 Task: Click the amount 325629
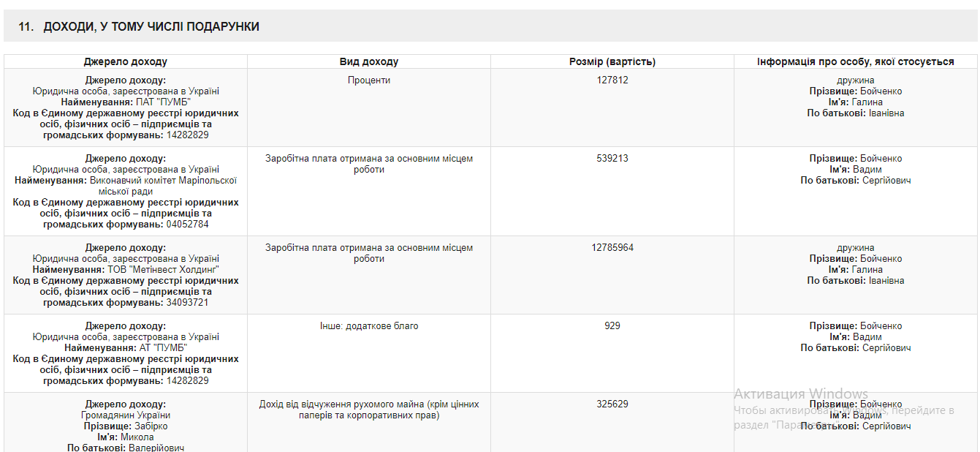click(x=612, y=404)
